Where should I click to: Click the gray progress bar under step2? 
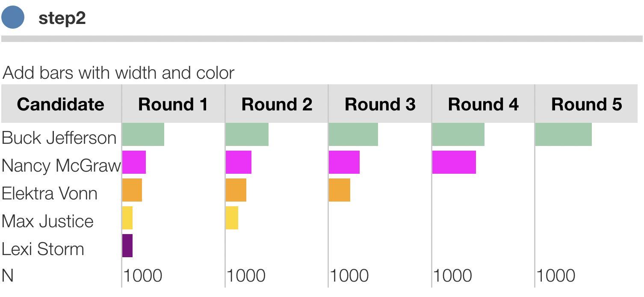pos(322,39)
